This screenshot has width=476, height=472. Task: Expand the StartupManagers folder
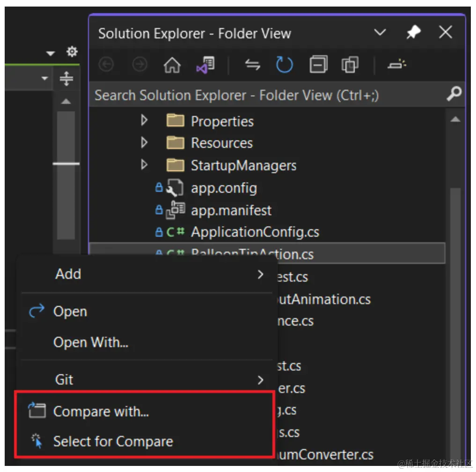pos(144,165)
